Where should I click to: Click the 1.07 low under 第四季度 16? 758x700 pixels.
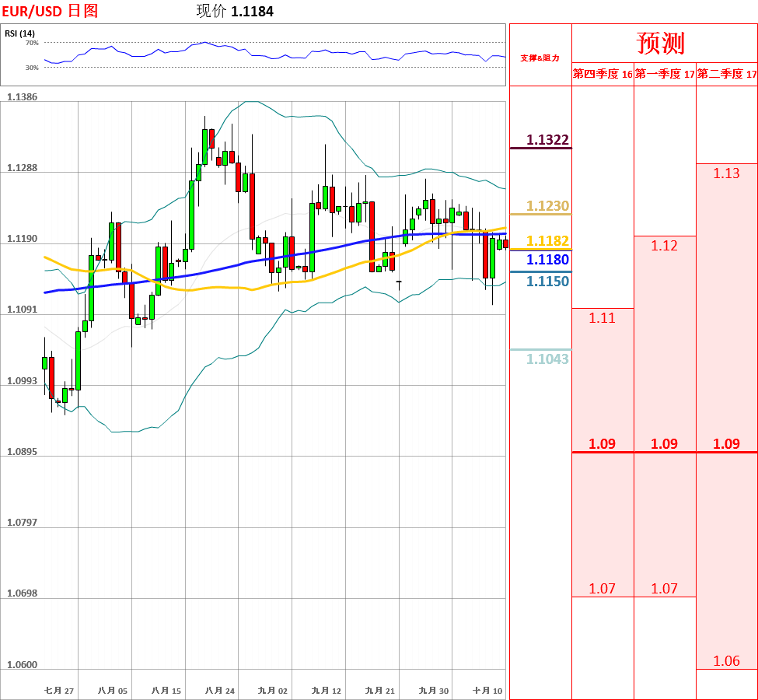[602, 589]
